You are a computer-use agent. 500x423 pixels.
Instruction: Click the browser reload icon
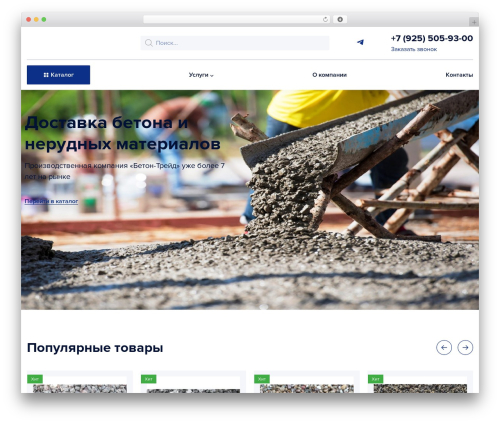(x=325, y=19)
